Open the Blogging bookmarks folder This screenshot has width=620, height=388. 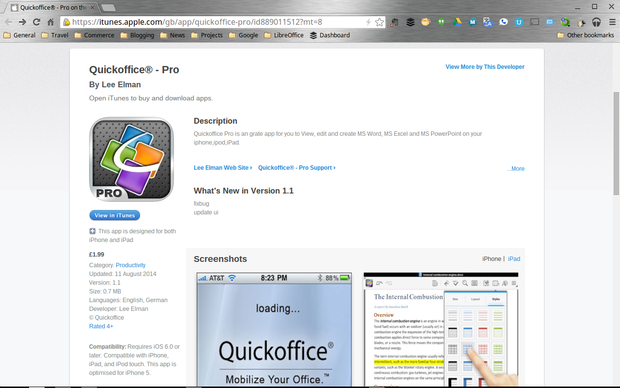138,35
